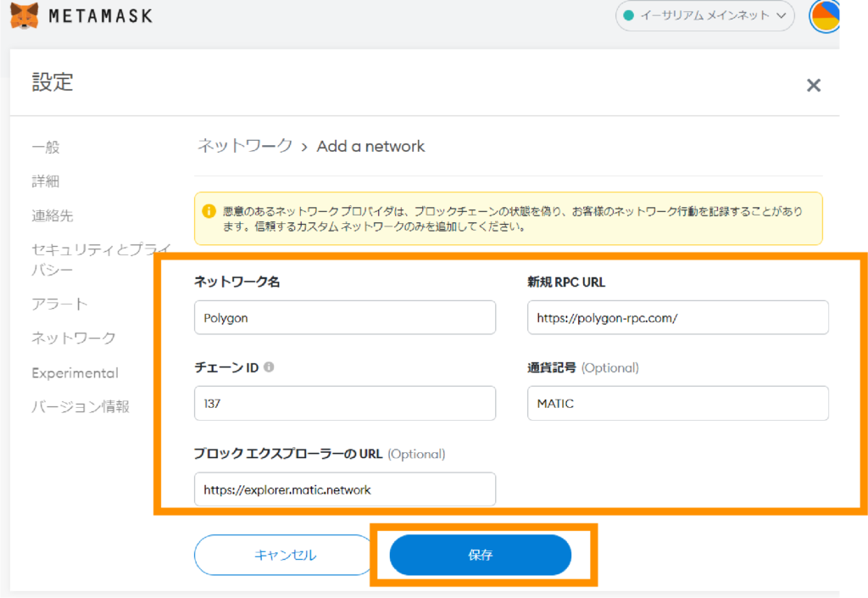Viewport: 868px width, 598px height.
Task: Open 詳細 settings section
Action: coord(46,182)
